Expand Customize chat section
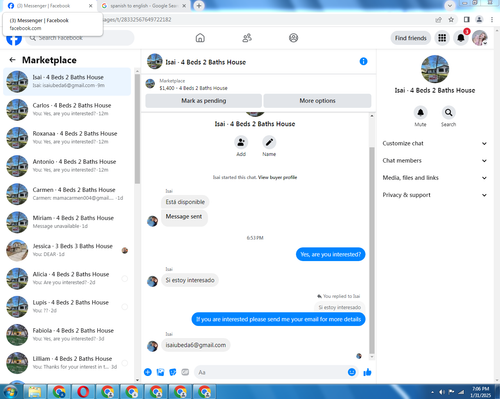 pos(435,143)
